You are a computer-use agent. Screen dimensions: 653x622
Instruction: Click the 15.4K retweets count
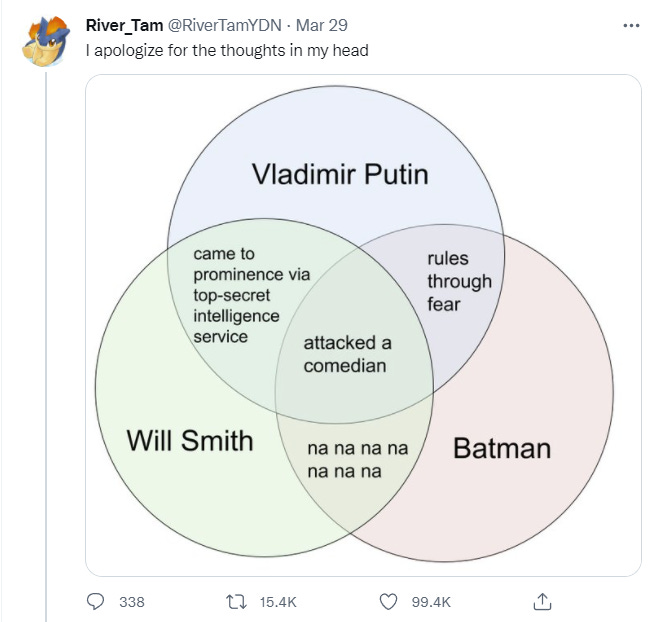[277, 601]
